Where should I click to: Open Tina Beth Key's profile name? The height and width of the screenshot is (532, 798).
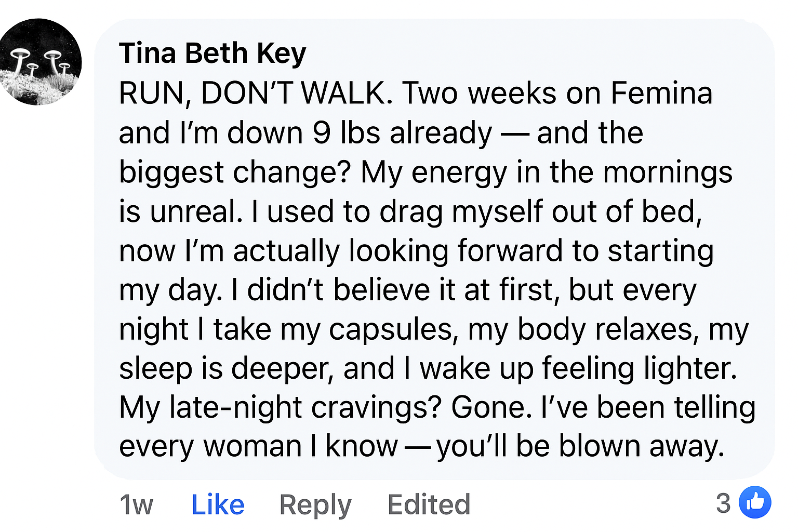point(212,53)
